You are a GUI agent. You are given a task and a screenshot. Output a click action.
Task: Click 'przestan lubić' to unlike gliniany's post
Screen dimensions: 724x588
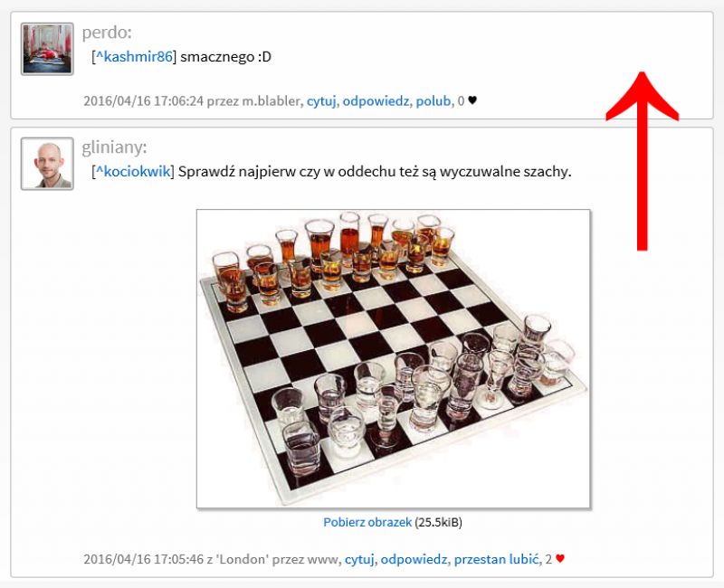coord(496,559)
